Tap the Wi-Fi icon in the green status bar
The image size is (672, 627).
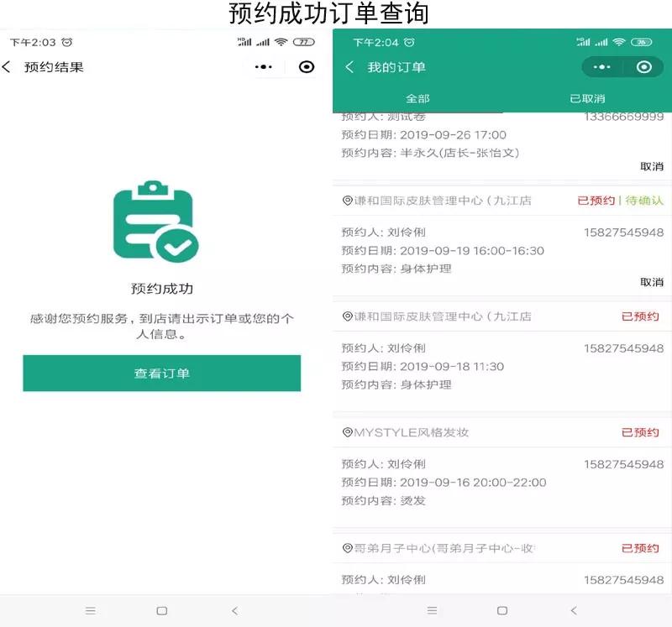coord(618,42)
